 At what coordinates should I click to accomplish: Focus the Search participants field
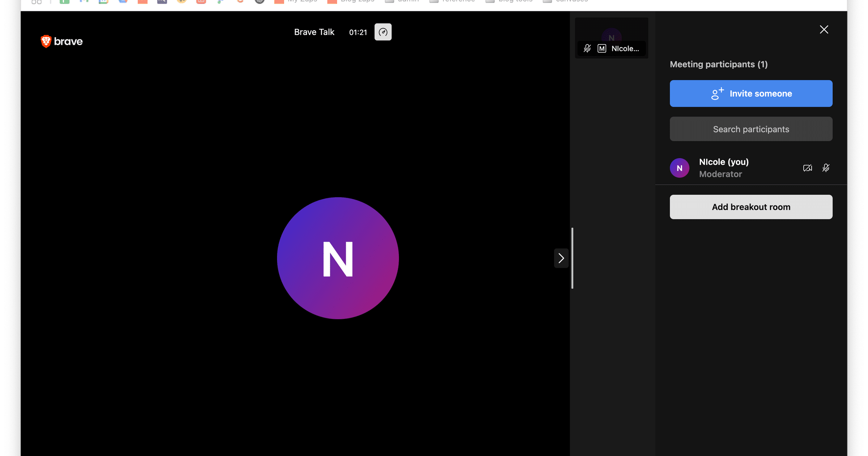coord(751,129)
